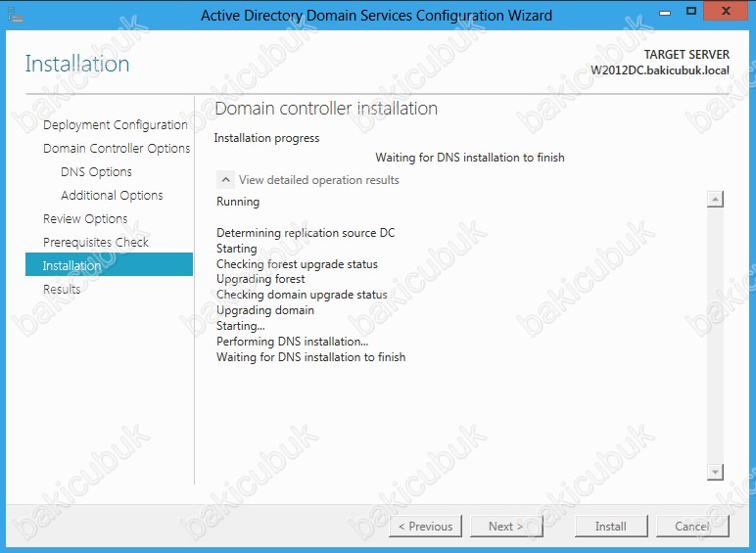
Task: Click the progress status text above the results
Action: [x=470, y=158]
